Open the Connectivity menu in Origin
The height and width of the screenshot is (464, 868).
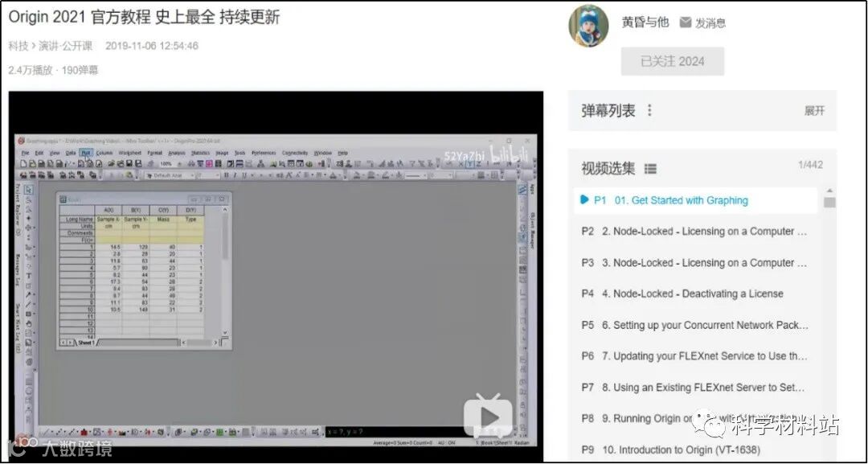click(x=294, y=153)
